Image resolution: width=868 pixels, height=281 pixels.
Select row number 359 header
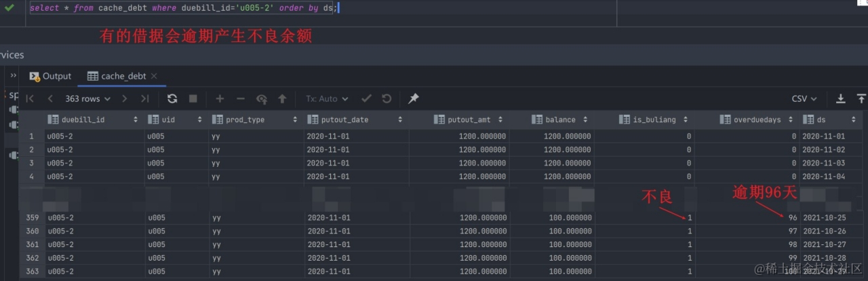click(31, 218)
